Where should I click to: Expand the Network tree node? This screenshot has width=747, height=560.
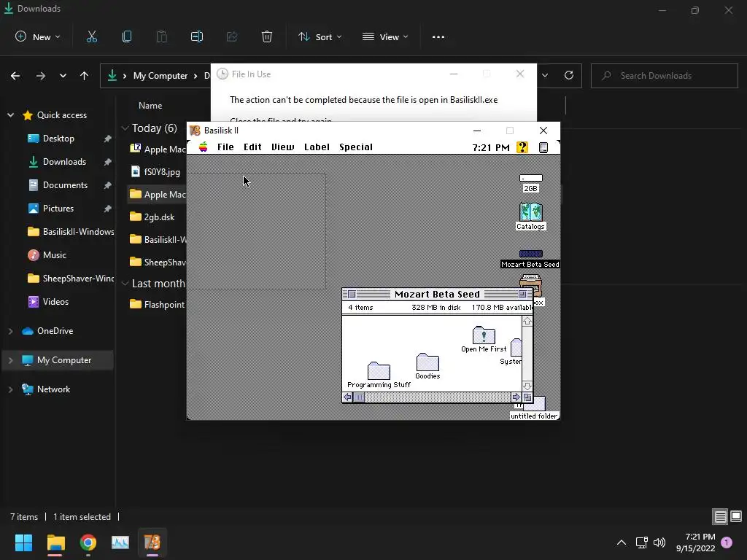(x=10, y=389)
